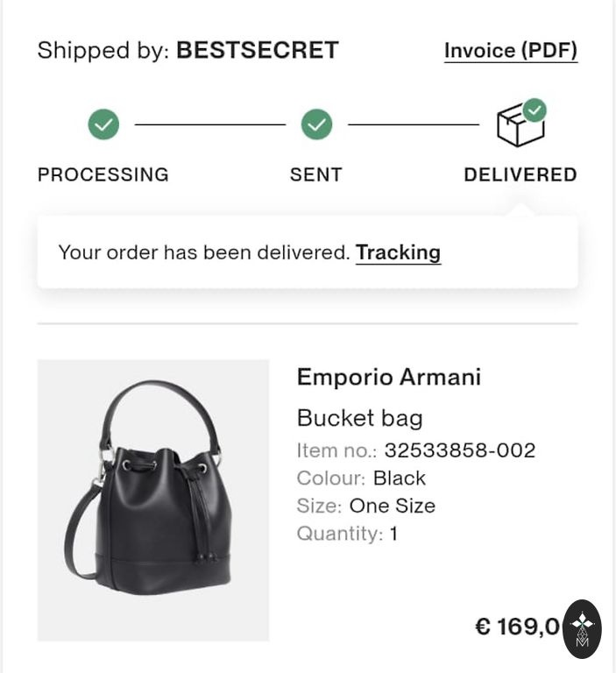
Task: Open the black bucket bag product image
Action: tap(153, 499)
